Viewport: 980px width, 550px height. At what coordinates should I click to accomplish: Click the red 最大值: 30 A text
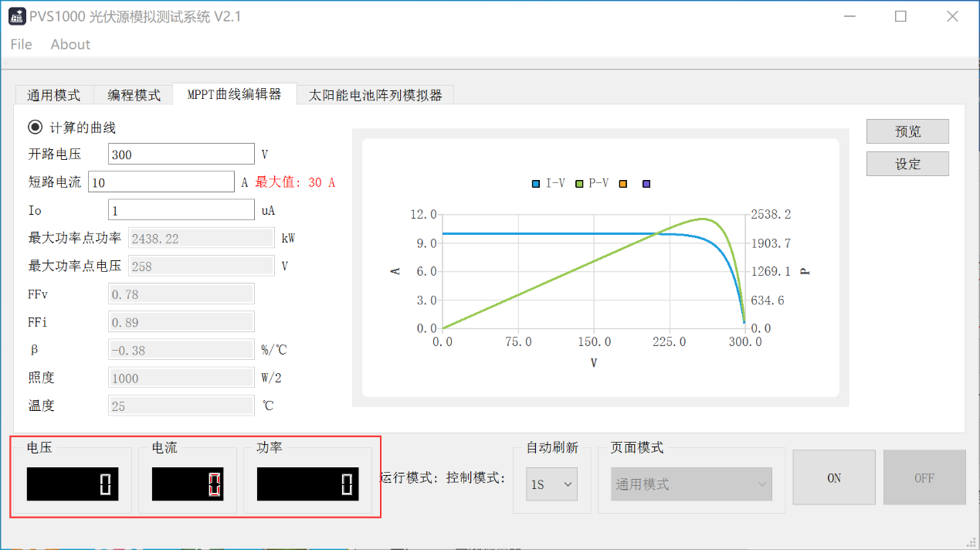295,182
